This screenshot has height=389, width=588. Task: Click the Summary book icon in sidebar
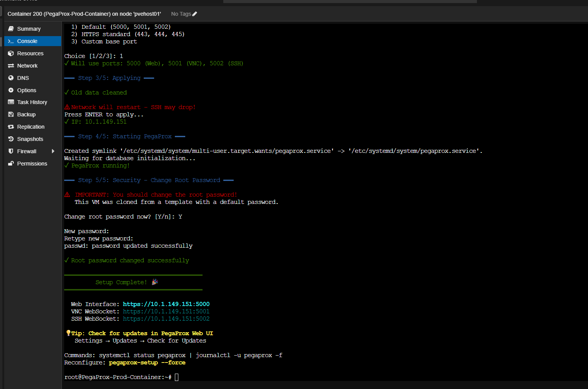click(11, 29)
